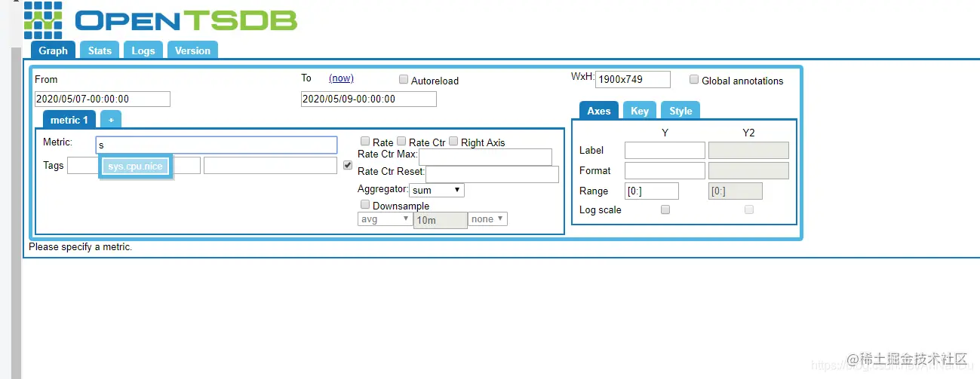Uncheck the checkbox beside the Tags fields
The width and height of the screenshot is (980, 379).
click(x=348, y=165)
